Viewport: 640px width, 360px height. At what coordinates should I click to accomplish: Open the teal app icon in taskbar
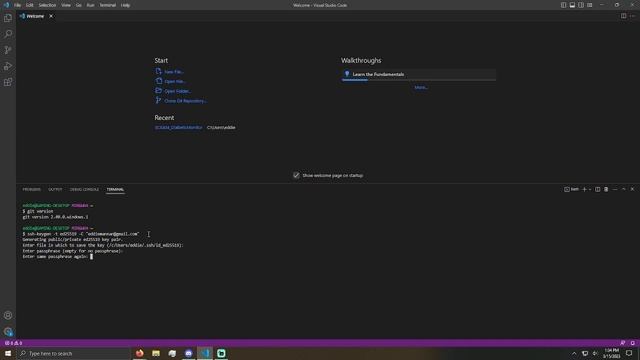[221, 353]
